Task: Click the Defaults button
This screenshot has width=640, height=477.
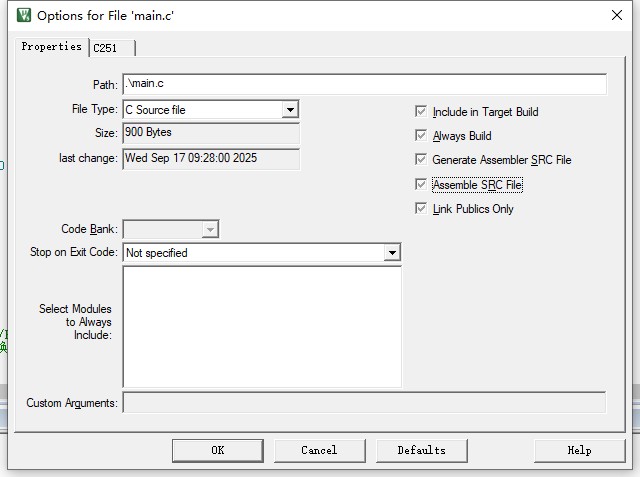Action: pyautogui.click(x=421, y=450)
